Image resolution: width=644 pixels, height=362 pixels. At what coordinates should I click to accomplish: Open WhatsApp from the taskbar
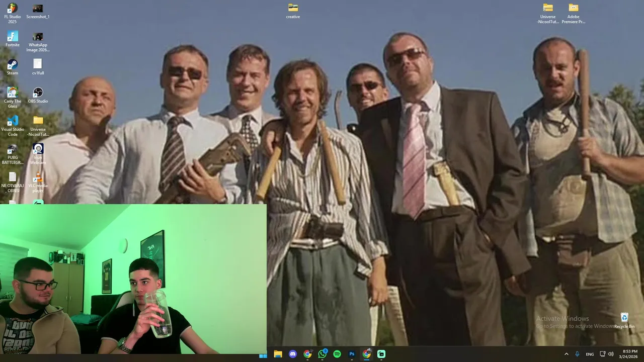323,354
